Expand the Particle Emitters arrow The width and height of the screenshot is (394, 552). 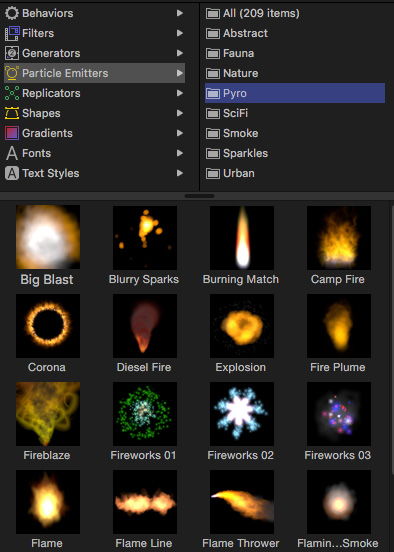pos(180,73)
